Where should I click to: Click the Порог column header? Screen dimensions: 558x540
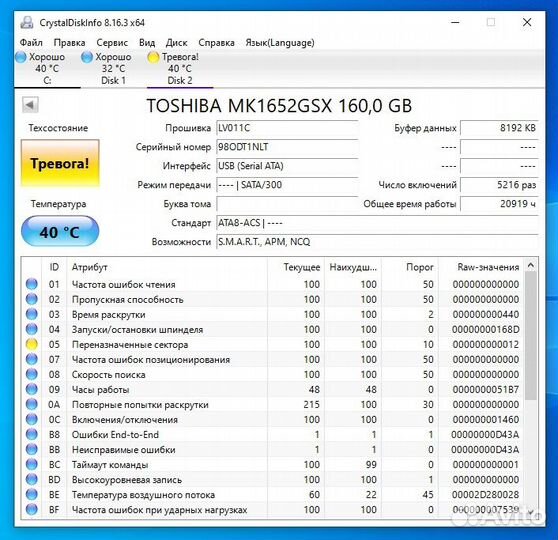point(410,267)
